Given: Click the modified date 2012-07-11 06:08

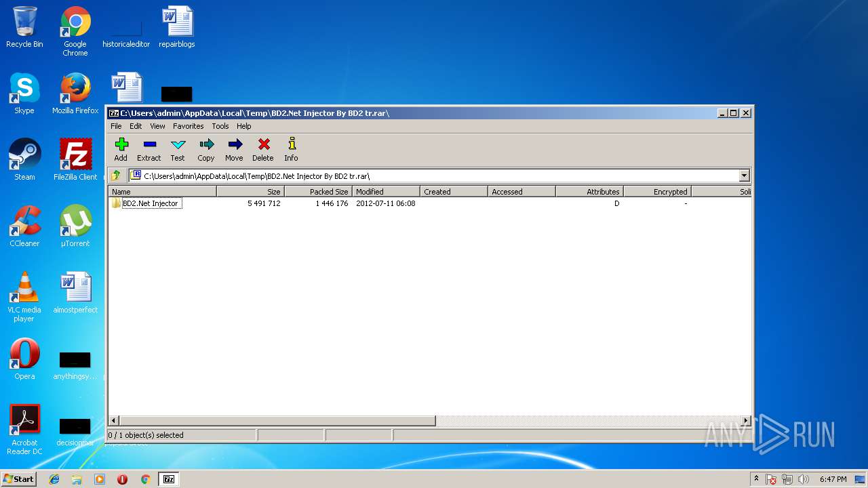Looking at the screenshot, I should click(385, 203).
